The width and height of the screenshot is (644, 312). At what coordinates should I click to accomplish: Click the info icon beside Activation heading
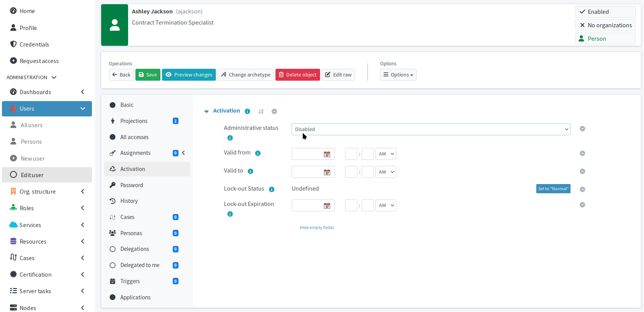click(247, 111)
